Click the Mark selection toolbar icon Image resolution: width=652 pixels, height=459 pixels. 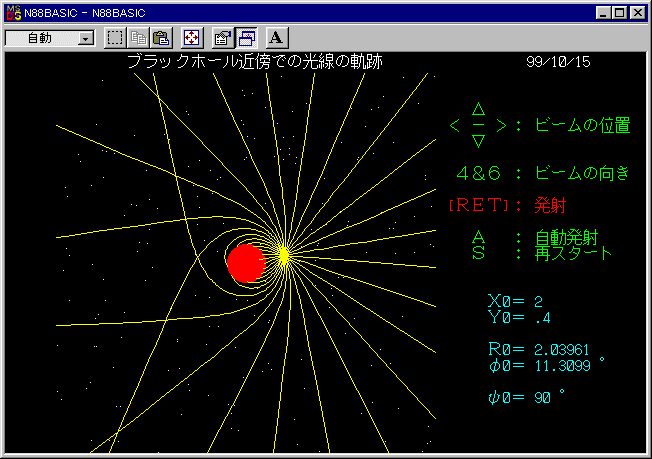(115, 38)
